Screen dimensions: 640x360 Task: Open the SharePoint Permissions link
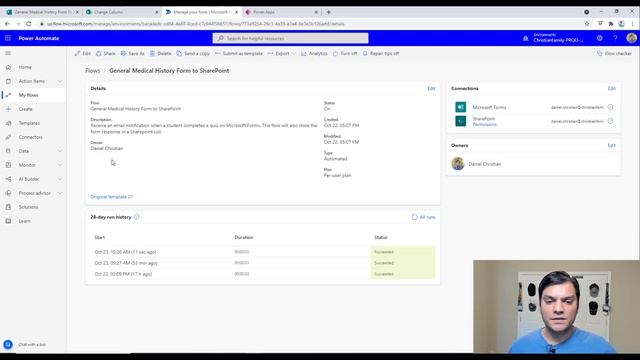click(484, 124)
